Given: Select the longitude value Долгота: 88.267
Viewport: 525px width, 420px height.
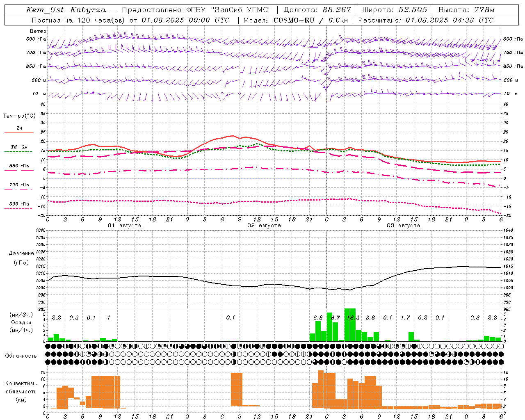Looking at the screenshot, I should (x=317, y=10).
